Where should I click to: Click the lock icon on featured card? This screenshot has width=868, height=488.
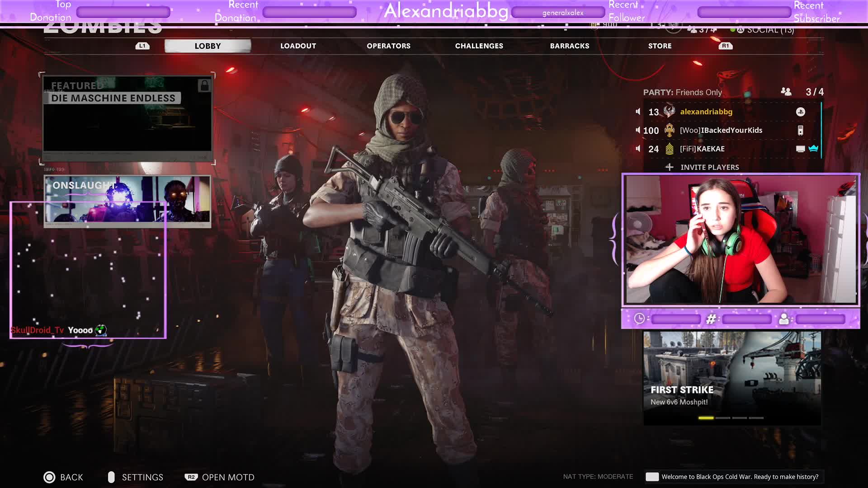click(x=204, y=85)
